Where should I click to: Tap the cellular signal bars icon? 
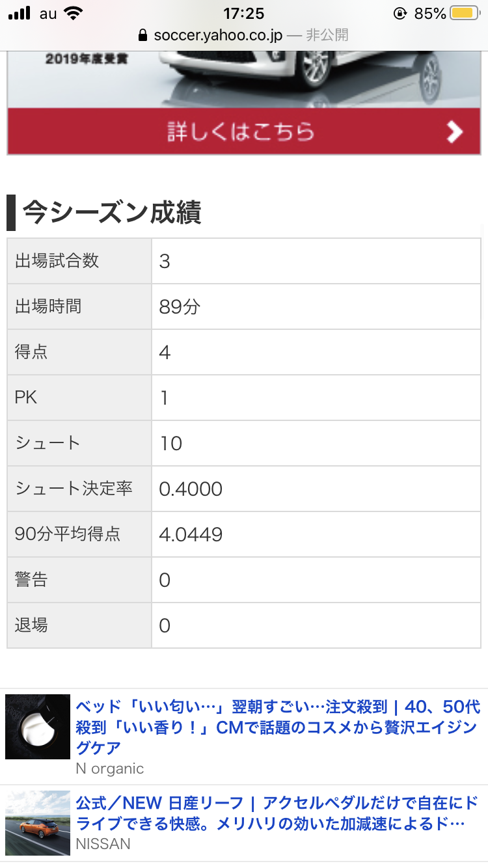tap(20, 13)
